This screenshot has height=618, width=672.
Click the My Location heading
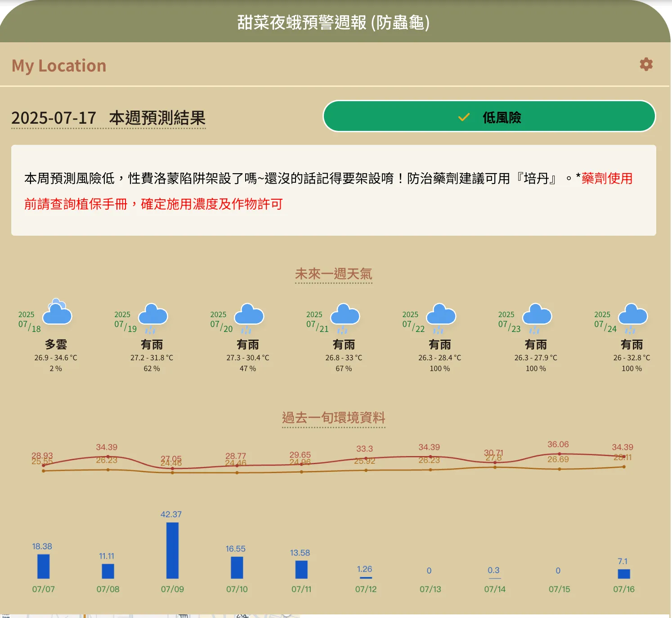(59, 66)
